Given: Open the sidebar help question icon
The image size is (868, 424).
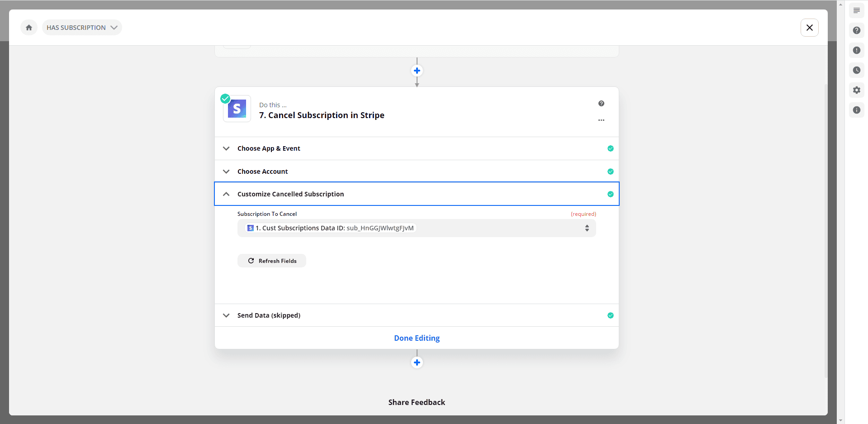Looking at the screenshot, I should 856,30.
